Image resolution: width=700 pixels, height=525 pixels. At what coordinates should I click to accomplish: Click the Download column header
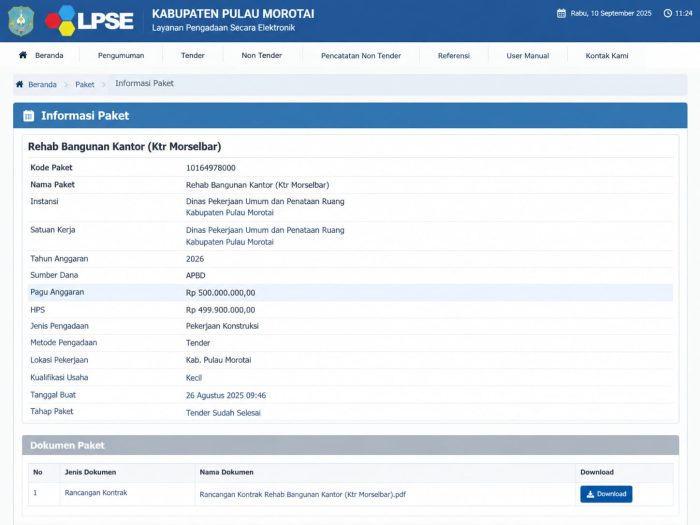coord(597,472)
